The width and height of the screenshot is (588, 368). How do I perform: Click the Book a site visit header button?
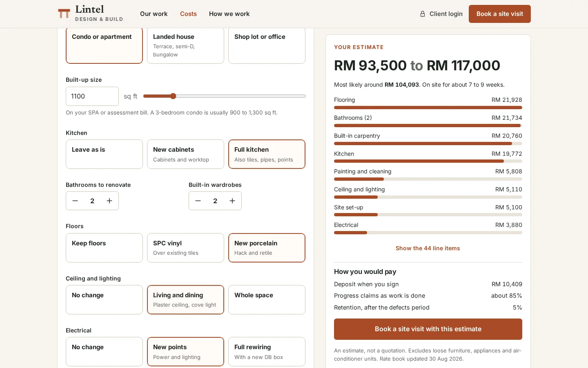pos(499,14)
